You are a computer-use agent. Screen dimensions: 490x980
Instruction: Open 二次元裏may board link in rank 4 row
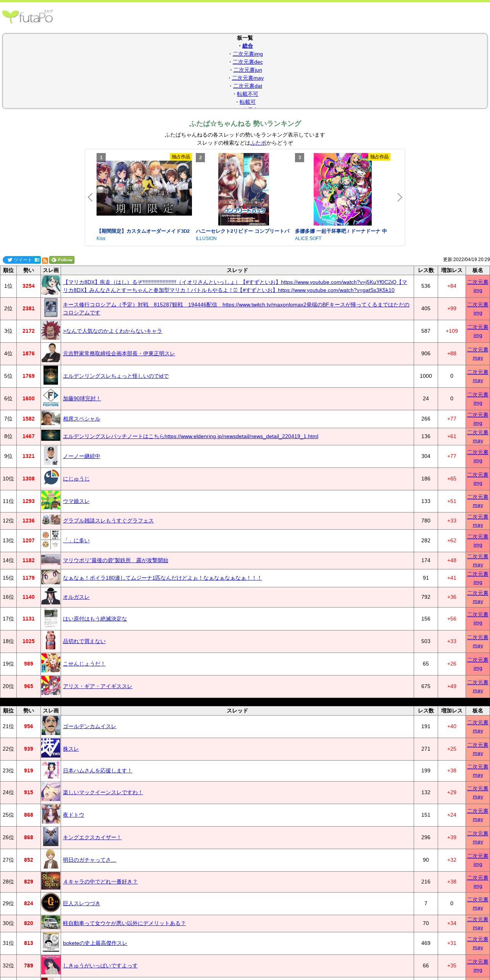tap(478, 353)
